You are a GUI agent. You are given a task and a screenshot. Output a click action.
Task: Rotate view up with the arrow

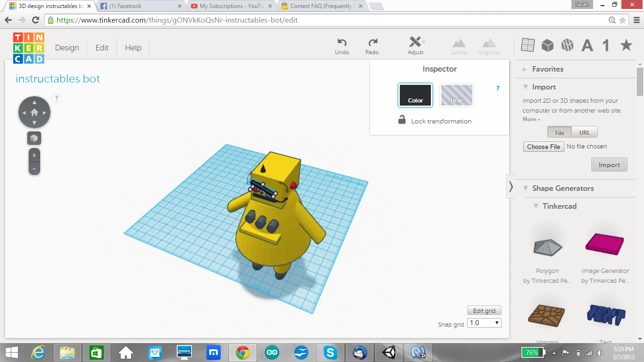point(34,102)
